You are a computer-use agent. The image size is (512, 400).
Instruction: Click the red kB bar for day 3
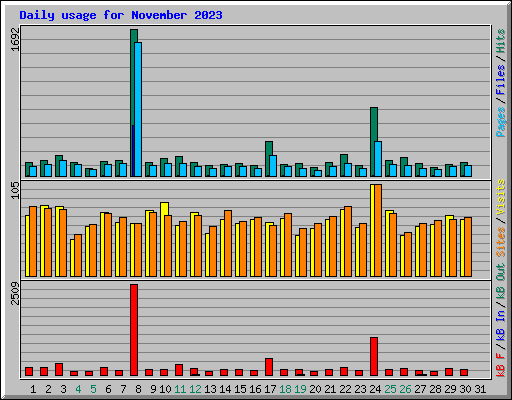click(x=59, y=370)
